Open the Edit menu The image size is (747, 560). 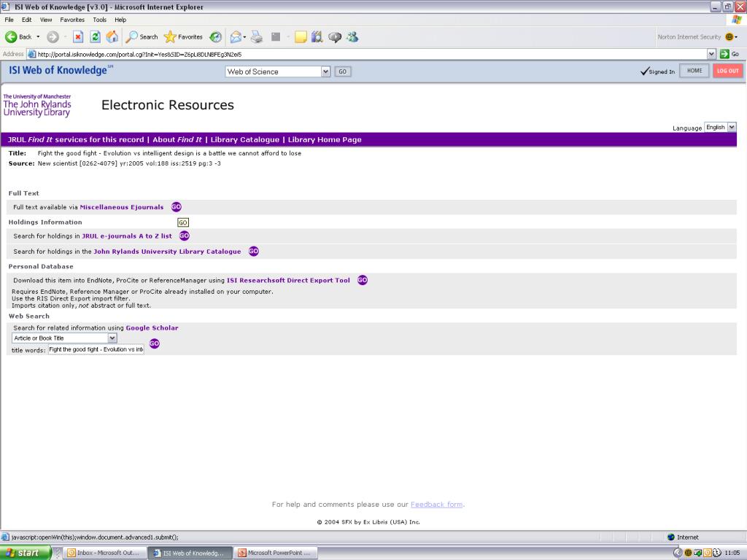(x=27, y=20)
